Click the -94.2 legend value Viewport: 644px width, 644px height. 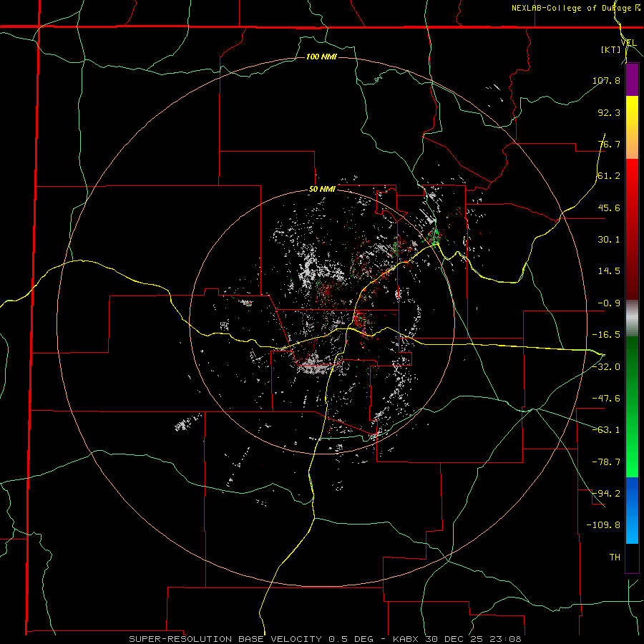tap(606, 494)
